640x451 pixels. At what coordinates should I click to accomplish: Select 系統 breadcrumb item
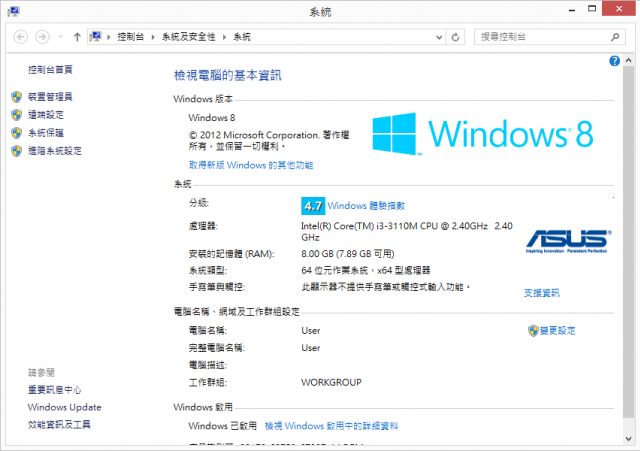point(242,37)
